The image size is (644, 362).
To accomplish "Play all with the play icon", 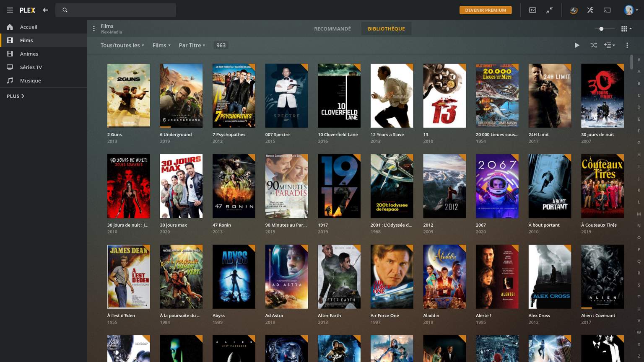I will [577, 45].
